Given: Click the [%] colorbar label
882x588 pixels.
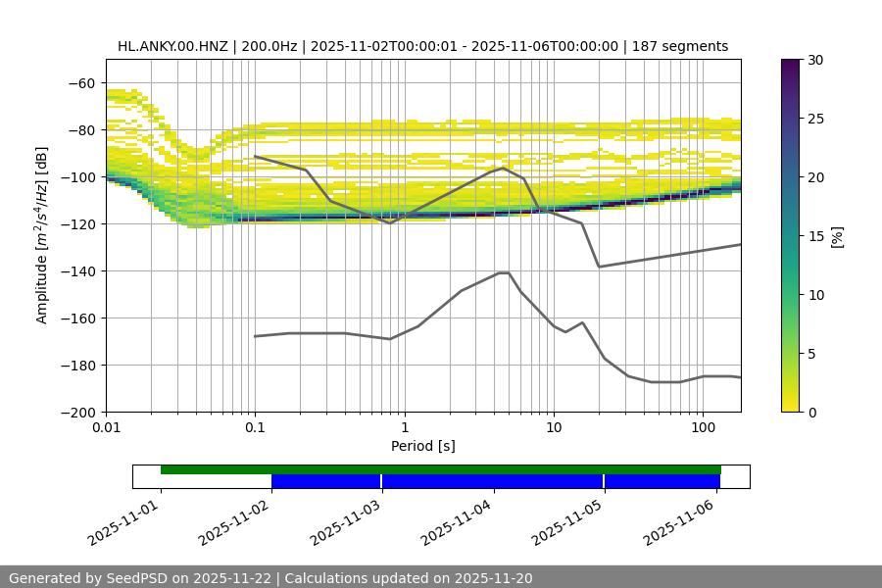Looking at the screenshot, I should point(836,236).
